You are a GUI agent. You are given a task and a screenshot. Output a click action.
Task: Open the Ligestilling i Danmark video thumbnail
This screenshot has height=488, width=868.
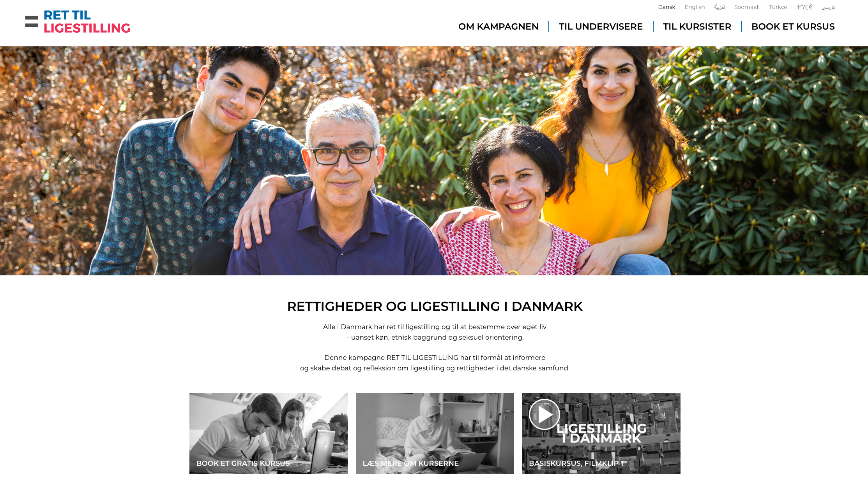(x=601, y=433)
